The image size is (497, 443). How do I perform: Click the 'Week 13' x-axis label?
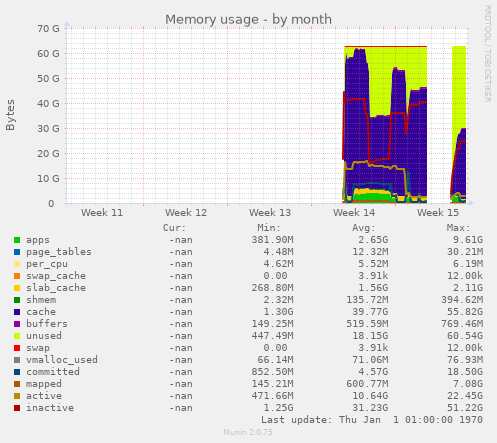[270, 213]
